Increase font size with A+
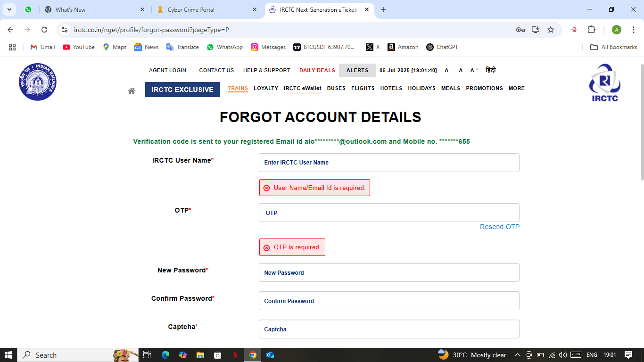 click(x=474, y=70)
